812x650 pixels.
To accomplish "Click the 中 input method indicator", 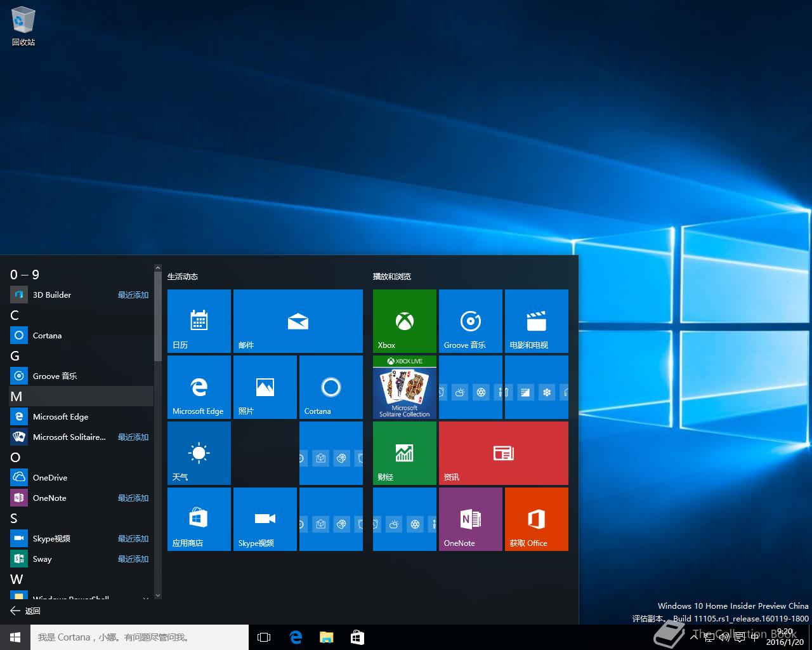I will point(754,637).
